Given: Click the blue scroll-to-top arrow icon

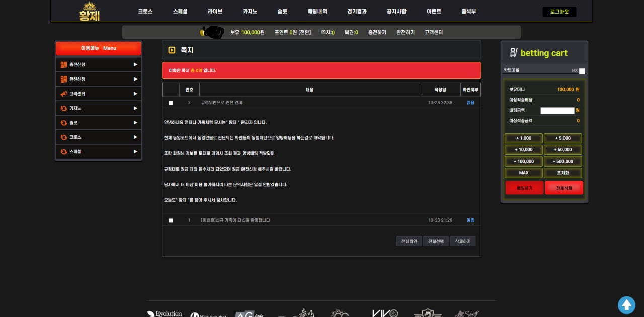Looking at the screenshot, I should coord(626,305).
